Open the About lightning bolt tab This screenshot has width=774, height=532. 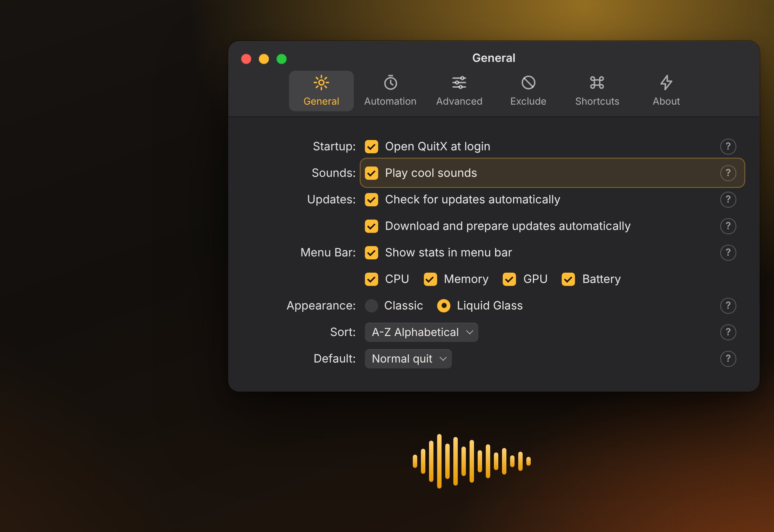666,91
